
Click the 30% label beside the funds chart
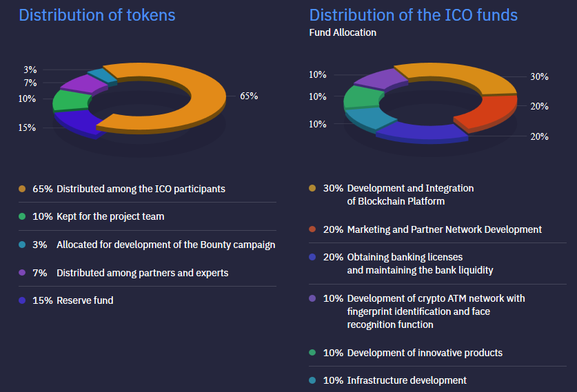540,76
